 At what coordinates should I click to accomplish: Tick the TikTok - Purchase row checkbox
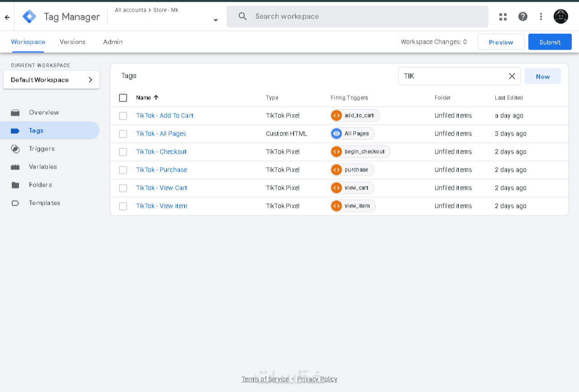click(123, 170)
